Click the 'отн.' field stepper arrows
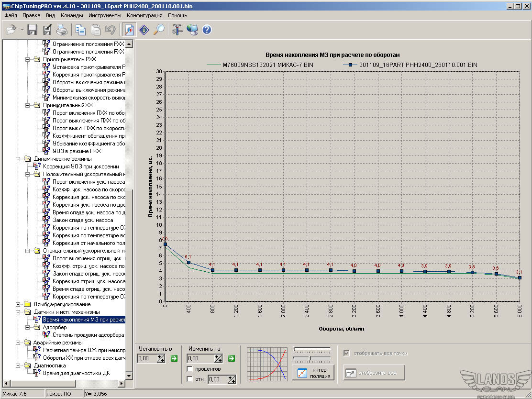 (x=232, y=379)
